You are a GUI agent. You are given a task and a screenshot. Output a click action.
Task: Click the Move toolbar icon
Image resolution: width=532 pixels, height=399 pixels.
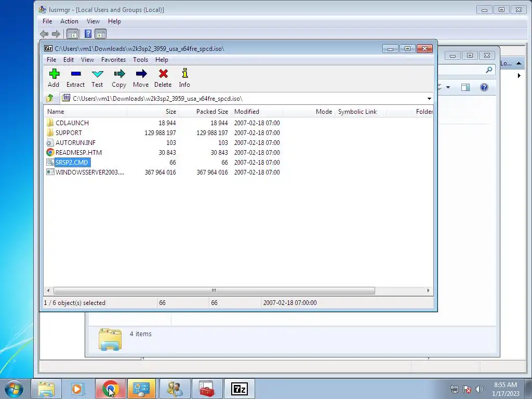[141, 74]
